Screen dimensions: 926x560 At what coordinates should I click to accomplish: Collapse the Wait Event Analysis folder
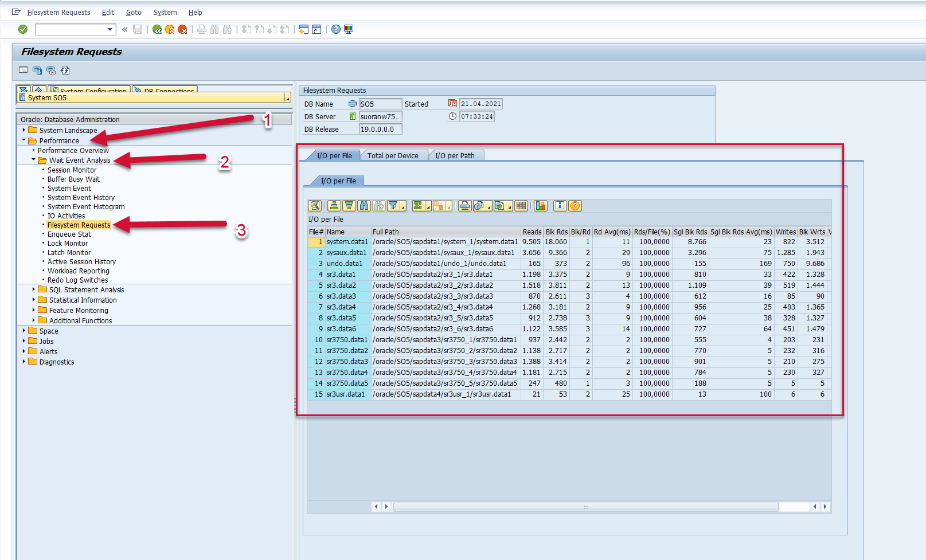(33, 160)
